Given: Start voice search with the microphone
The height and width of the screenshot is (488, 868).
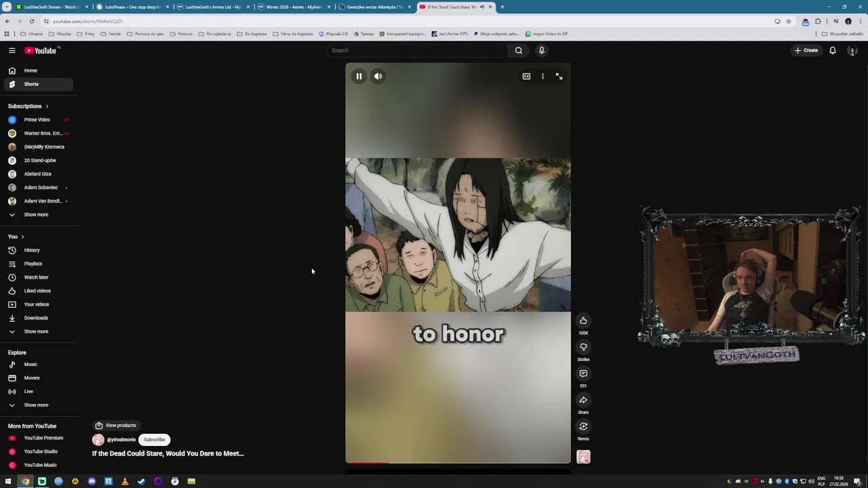Looking at the screenshot, I should 541,50.
